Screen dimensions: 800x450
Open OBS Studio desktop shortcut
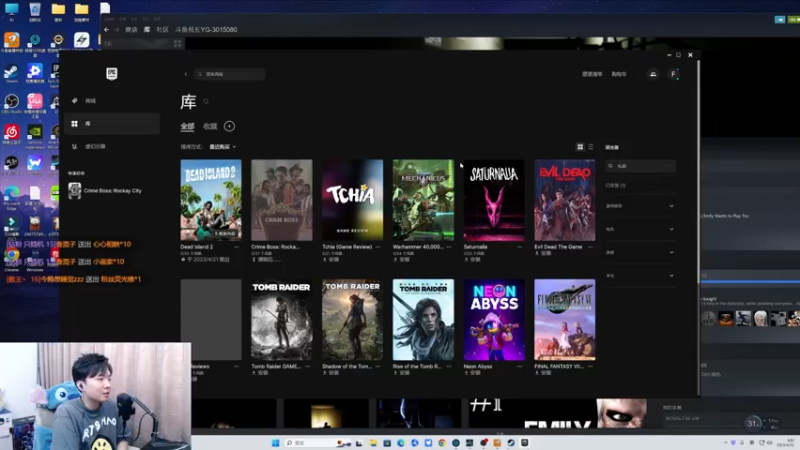11,104
